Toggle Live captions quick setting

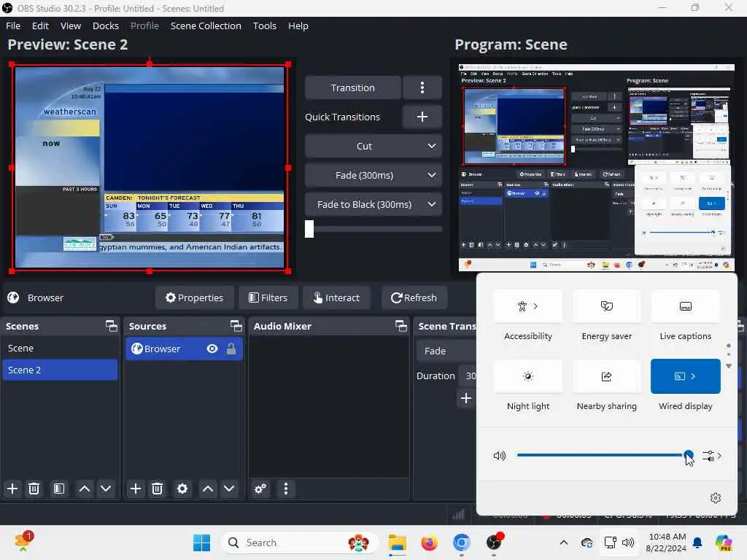[685, 306]
